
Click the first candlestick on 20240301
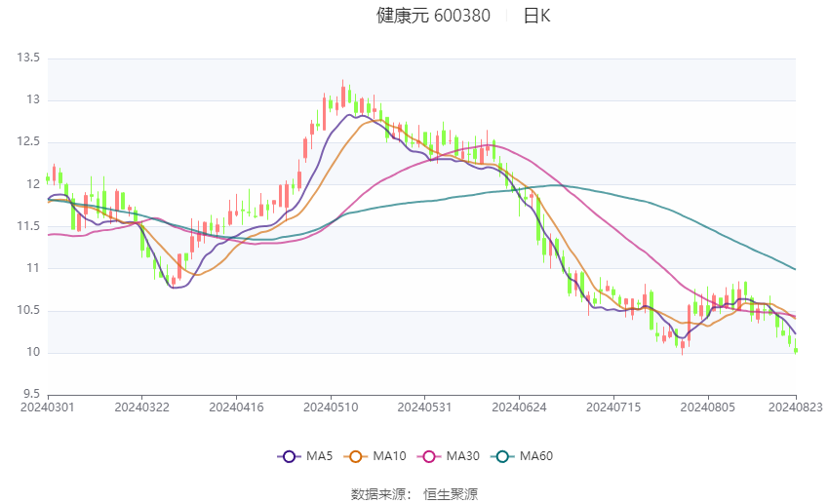coord(48,178)
